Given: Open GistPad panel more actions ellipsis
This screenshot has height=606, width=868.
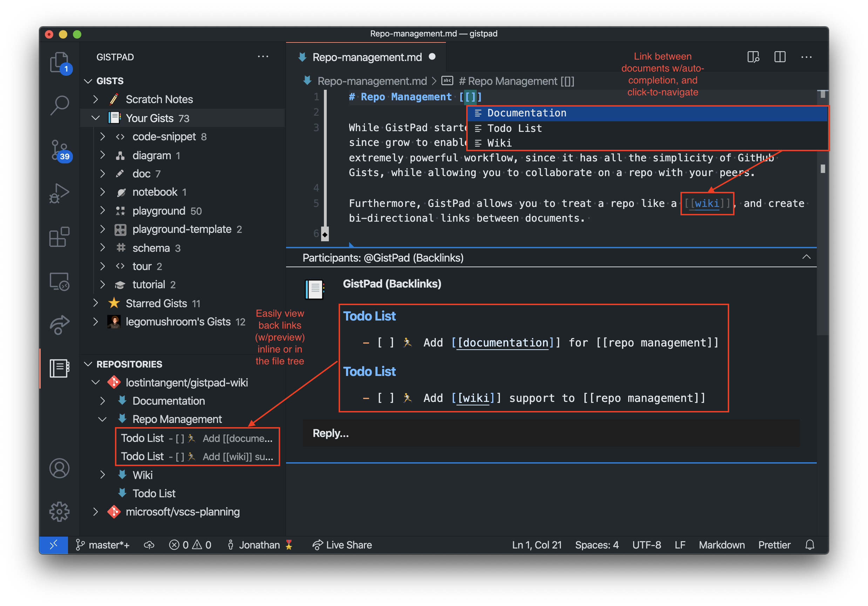Looking at the screenshot, I should pyautogui.click(x=263, y=57).
